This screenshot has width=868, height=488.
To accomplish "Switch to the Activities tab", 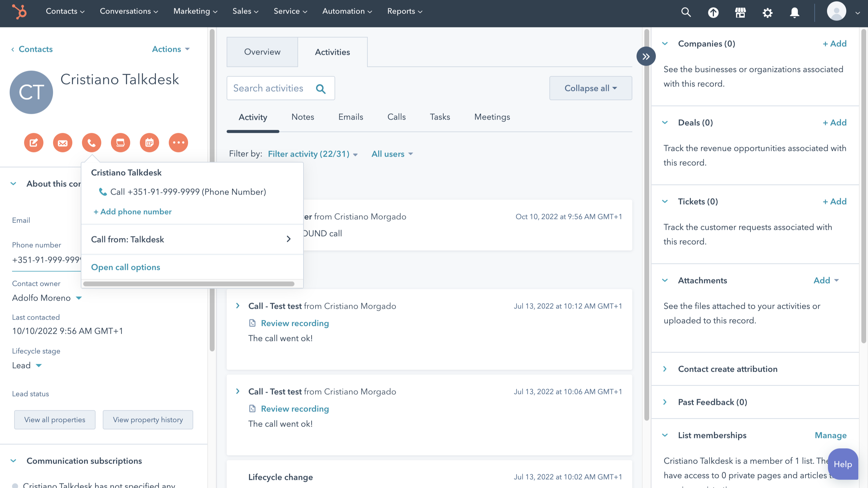I will point(332,52).
